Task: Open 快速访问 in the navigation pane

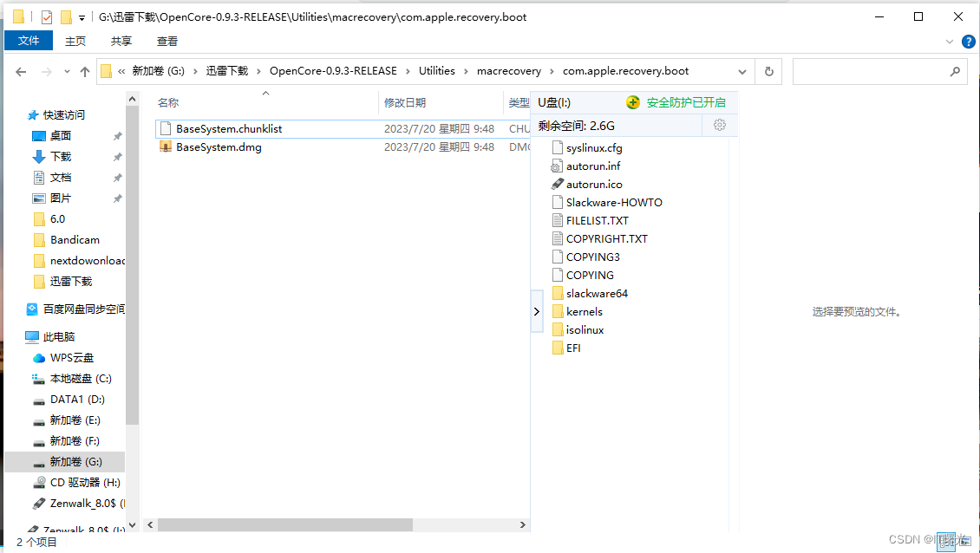Action: click(64, 115)
